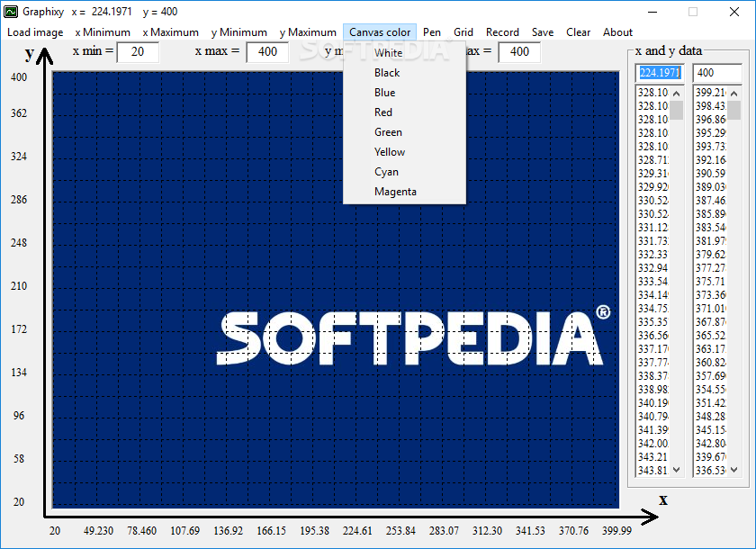Screen dimensions: 756x549
Task: Click the x data field showing 224.1971
Action: point(660,73)
